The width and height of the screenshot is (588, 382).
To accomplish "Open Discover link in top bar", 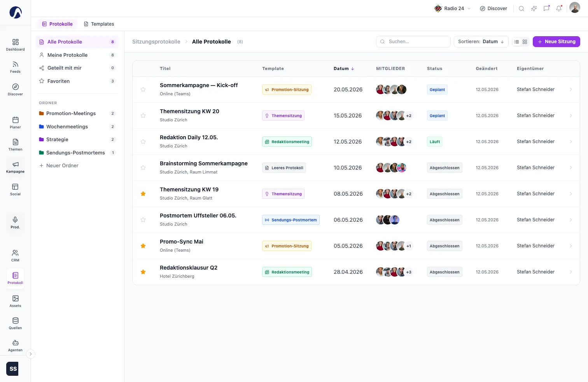I will click(x=493, y=9).
